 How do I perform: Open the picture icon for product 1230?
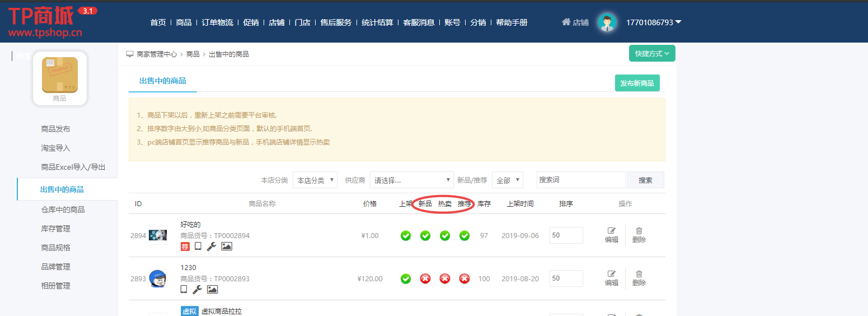(x=212, y=289)
